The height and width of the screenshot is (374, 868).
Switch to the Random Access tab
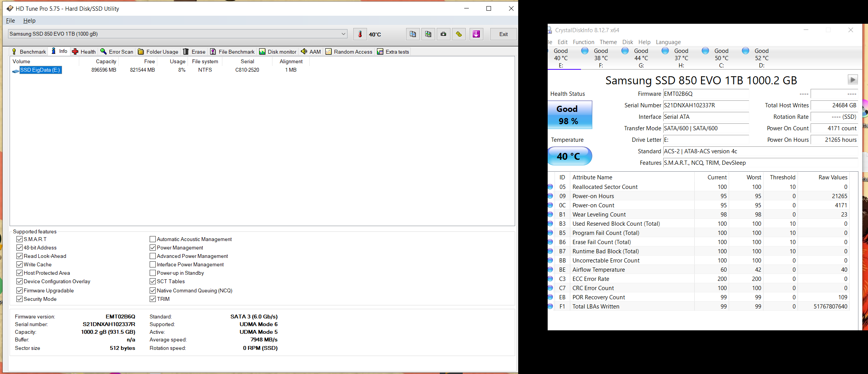pyautogui.click(x=349, y=52)
